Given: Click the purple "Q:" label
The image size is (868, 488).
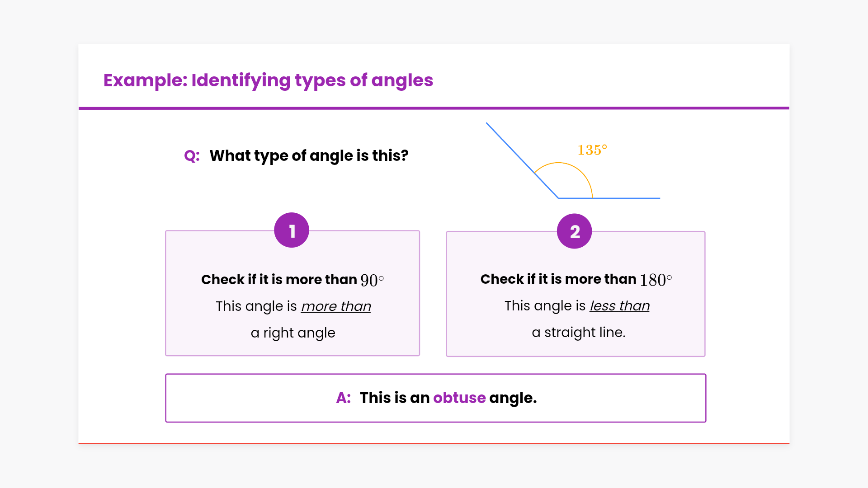Looking at the screenshot, I should click(192, 156).
